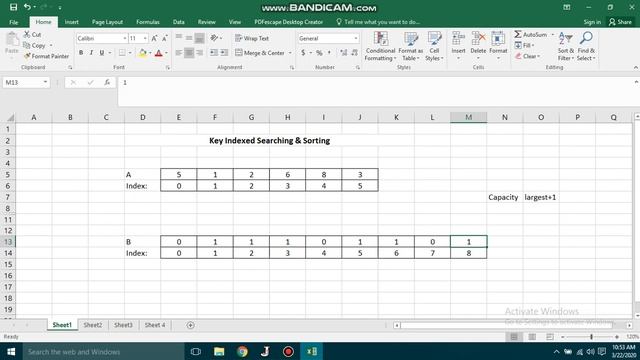Decrease font size with the smaller A icon
Viewport: 640px width, 360px height.
point(164,38)
